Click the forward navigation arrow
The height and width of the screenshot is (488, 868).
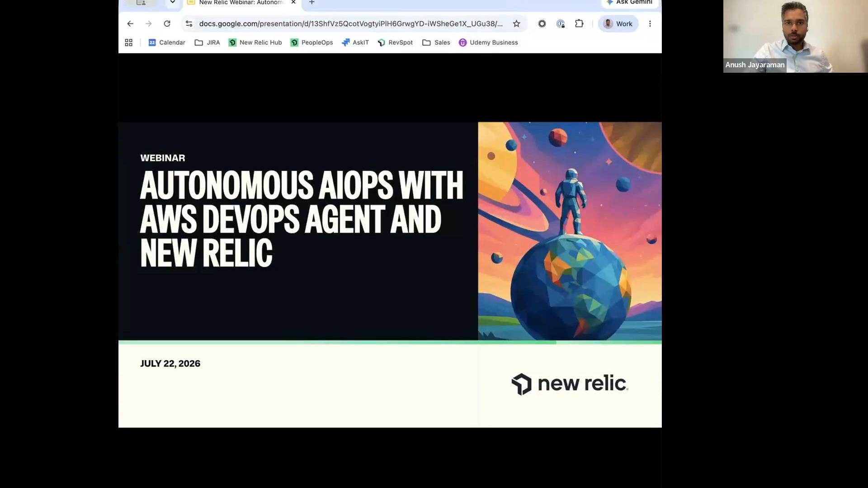pyautogui.click(x=149, y=23)
